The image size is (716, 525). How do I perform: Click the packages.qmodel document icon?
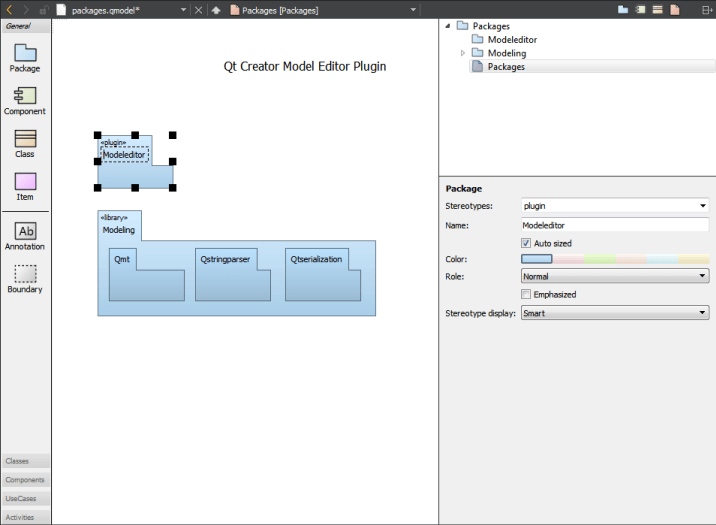(x=61, y=10)
